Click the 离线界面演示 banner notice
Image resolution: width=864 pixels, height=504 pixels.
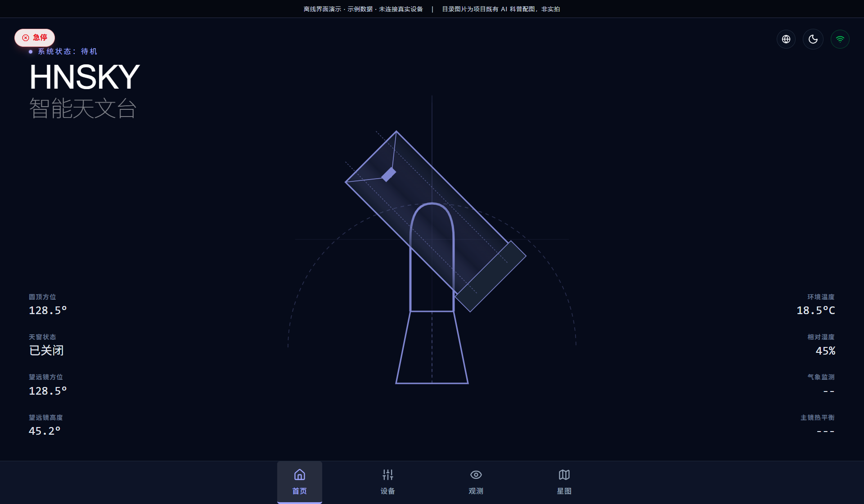[363, 9]
